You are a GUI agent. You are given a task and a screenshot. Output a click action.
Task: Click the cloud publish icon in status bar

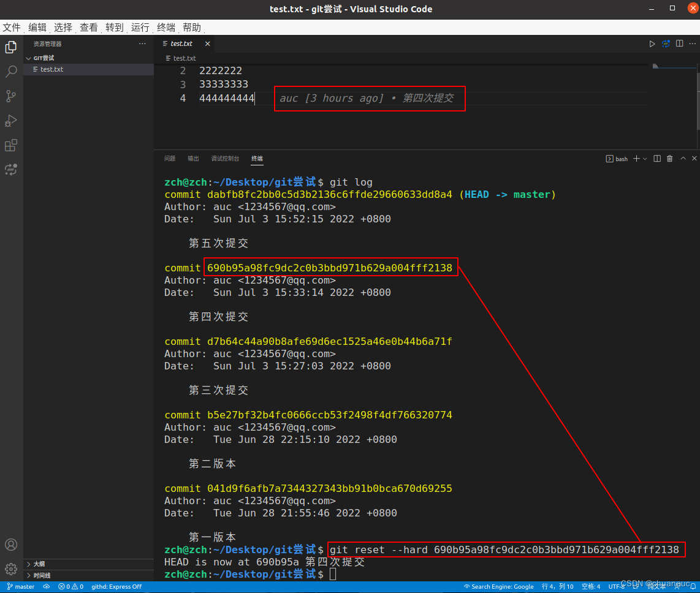pyautogui.click(x=47, y=587)
